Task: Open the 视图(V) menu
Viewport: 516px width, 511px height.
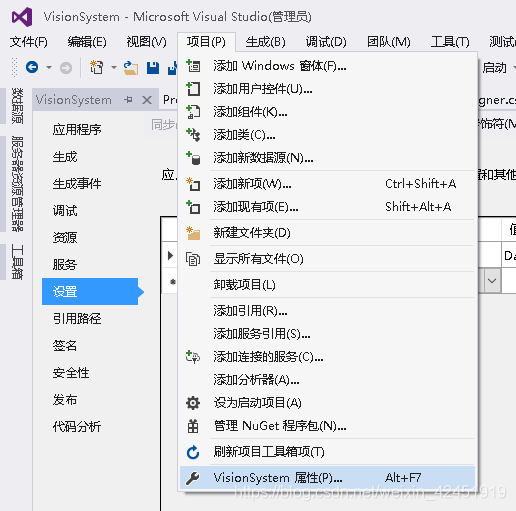Action: (146, 42)
